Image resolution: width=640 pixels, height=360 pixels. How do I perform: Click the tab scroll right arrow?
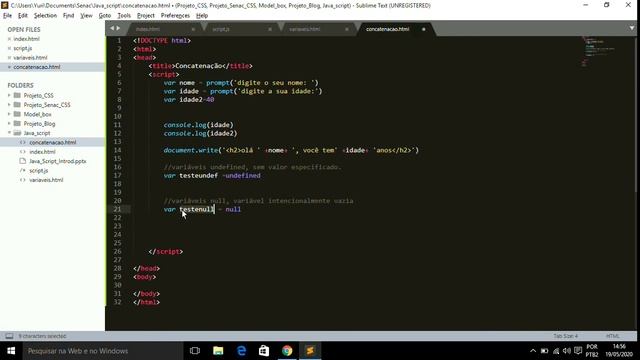(118, 28)
